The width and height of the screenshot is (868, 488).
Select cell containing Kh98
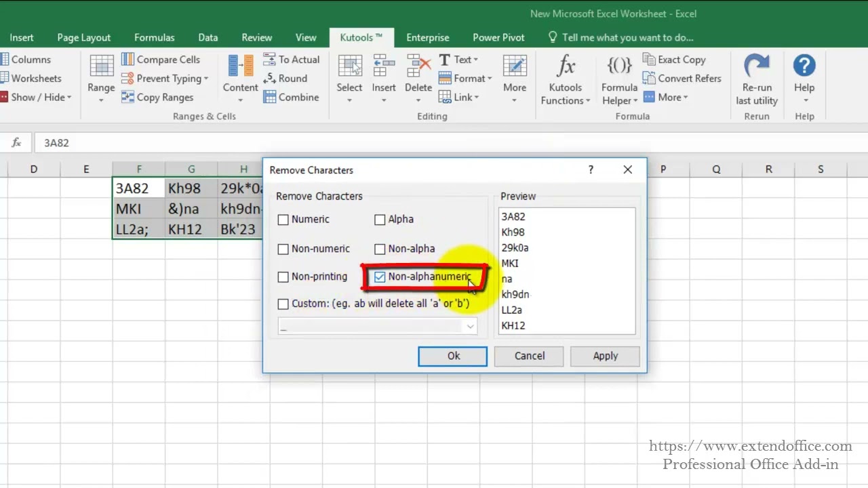191,188
